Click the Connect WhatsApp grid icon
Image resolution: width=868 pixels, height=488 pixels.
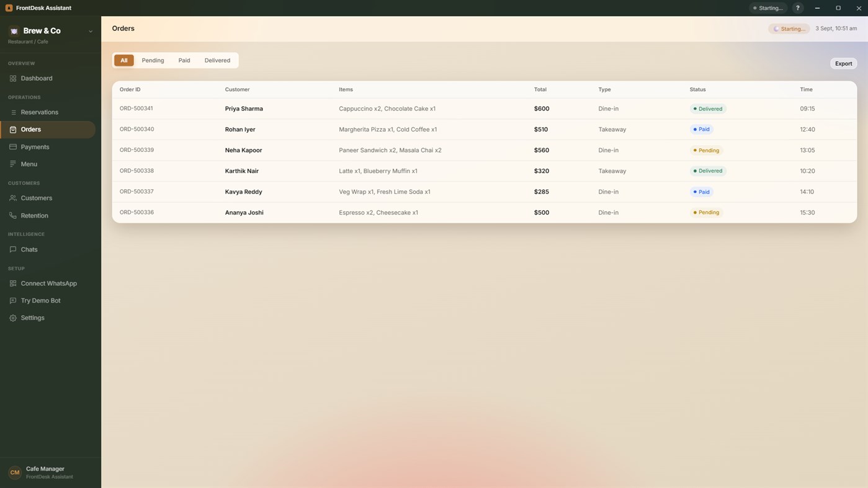[x=13, y=283]
